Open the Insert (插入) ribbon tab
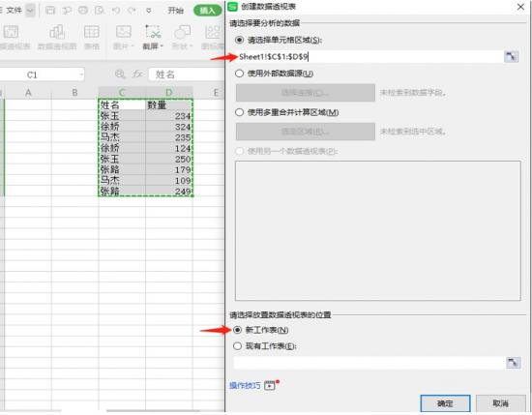The image size is (532, 415). point(207,11)
